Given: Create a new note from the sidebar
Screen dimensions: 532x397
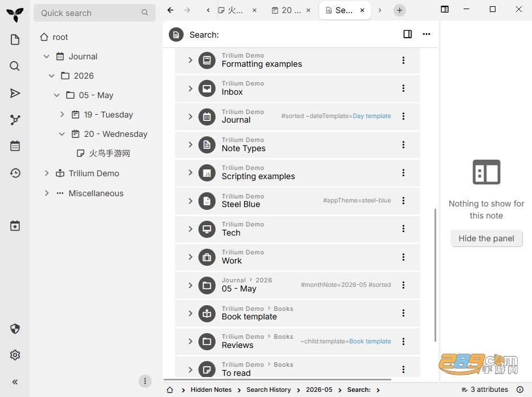Looking at the screenshot, I should coord(15,40).
